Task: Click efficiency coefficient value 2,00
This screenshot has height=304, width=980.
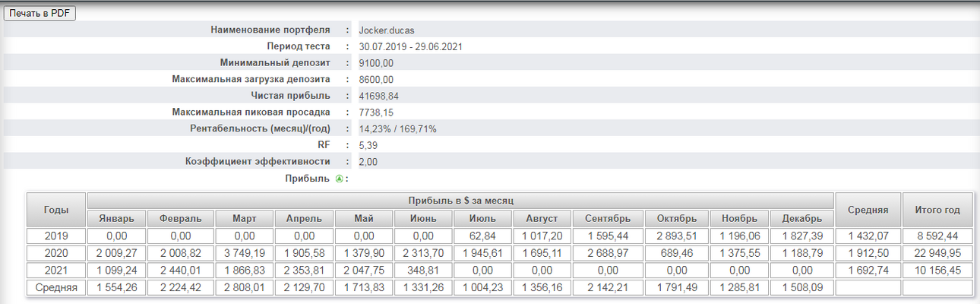Action: [368, 161]
